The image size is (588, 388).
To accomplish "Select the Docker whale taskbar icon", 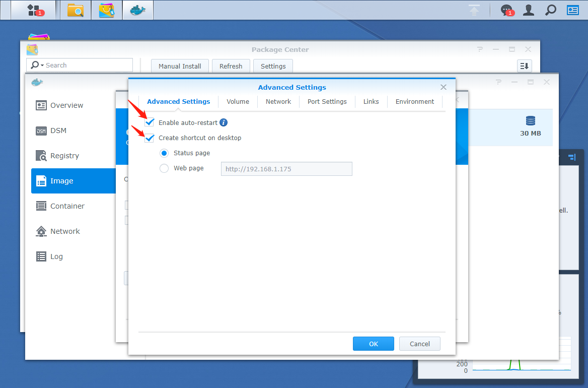I will click(x=137, y=10).
